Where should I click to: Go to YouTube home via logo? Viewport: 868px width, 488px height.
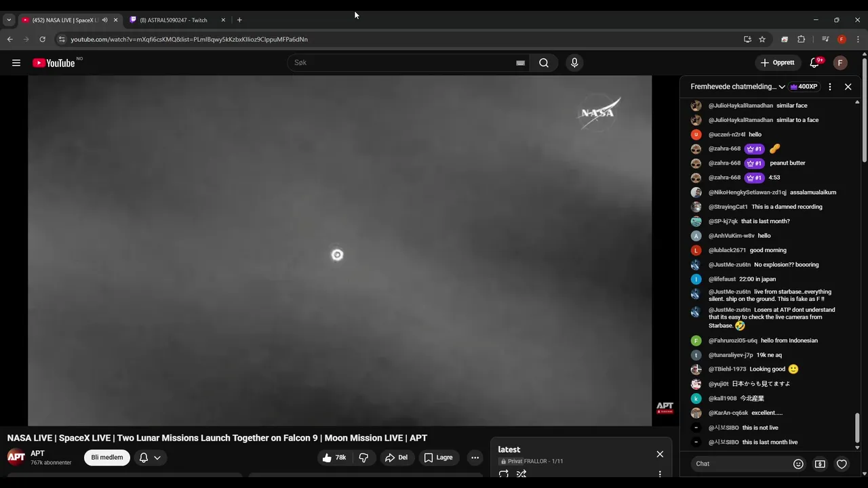tap(54, 63)
